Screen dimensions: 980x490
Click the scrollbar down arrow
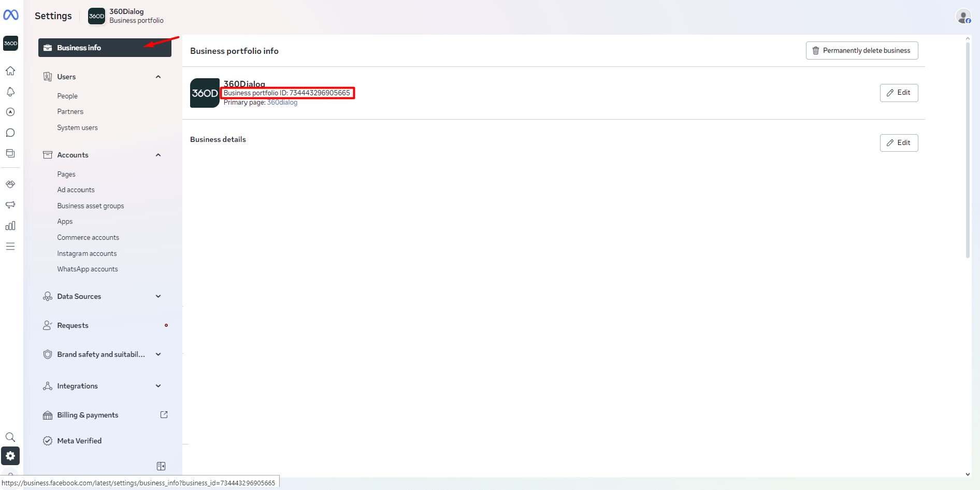968,474
